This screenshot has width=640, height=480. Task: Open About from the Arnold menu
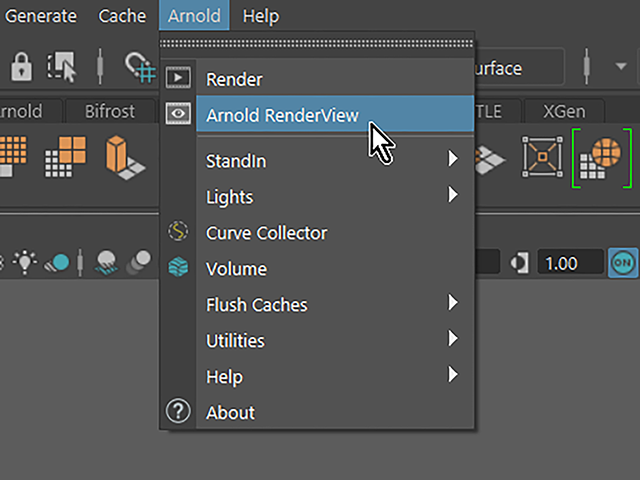click(335, 412)
